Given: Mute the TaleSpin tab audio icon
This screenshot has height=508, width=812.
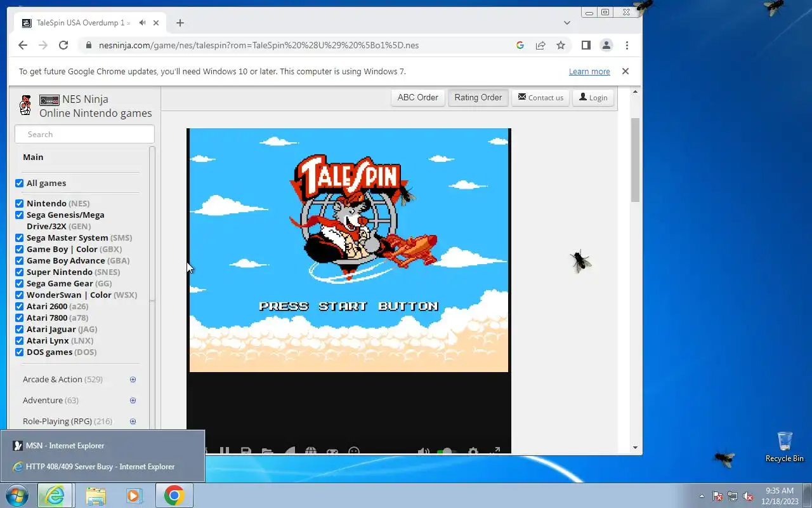Looking at the screenshot, I should click(x=143, y=23).
